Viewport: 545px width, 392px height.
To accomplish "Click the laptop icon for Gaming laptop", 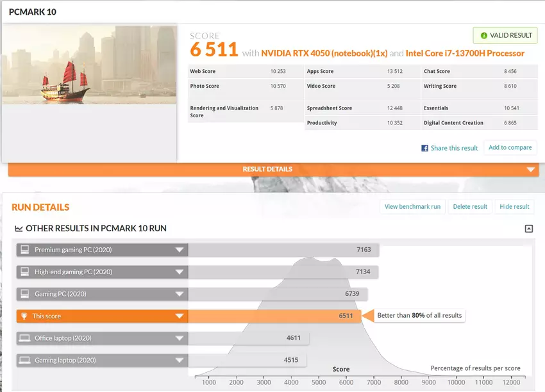I will [24, 360].
